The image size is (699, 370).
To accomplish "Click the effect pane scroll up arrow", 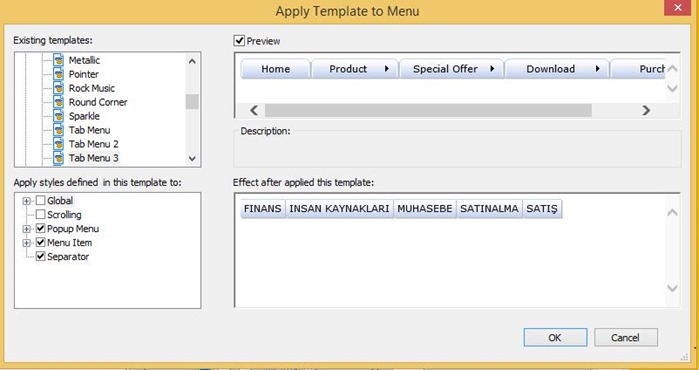I will click(673, 212).
